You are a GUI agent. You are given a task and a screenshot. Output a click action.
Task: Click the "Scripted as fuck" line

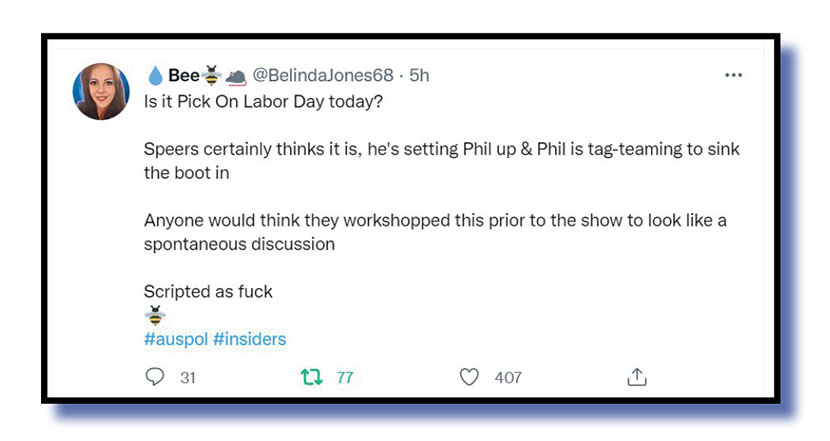[x=208, y=292]
